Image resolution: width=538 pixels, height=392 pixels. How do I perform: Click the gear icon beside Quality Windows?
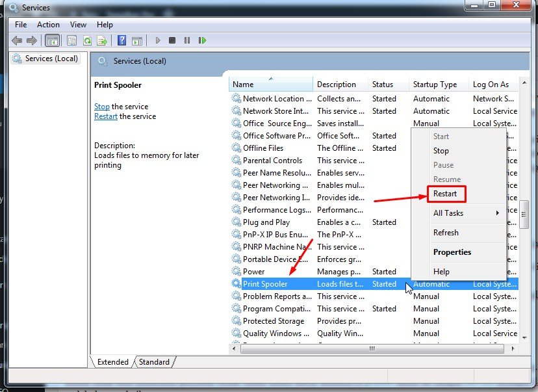pos(236,333)
